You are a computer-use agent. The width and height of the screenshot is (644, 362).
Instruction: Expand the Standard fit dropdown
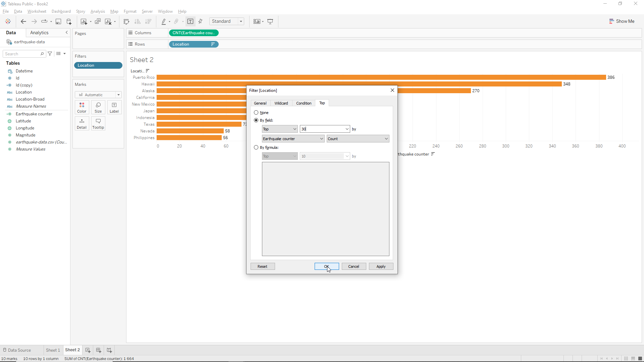(x=241, y=21)
